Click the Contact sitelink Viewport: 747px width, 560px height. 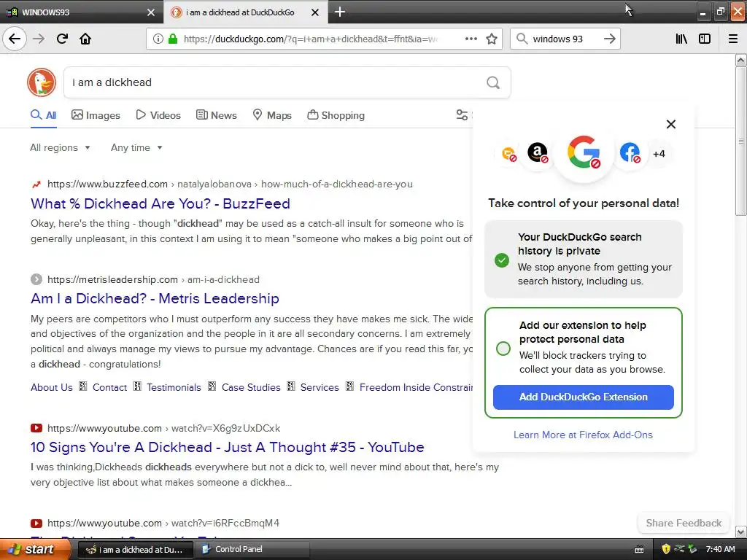109,388
